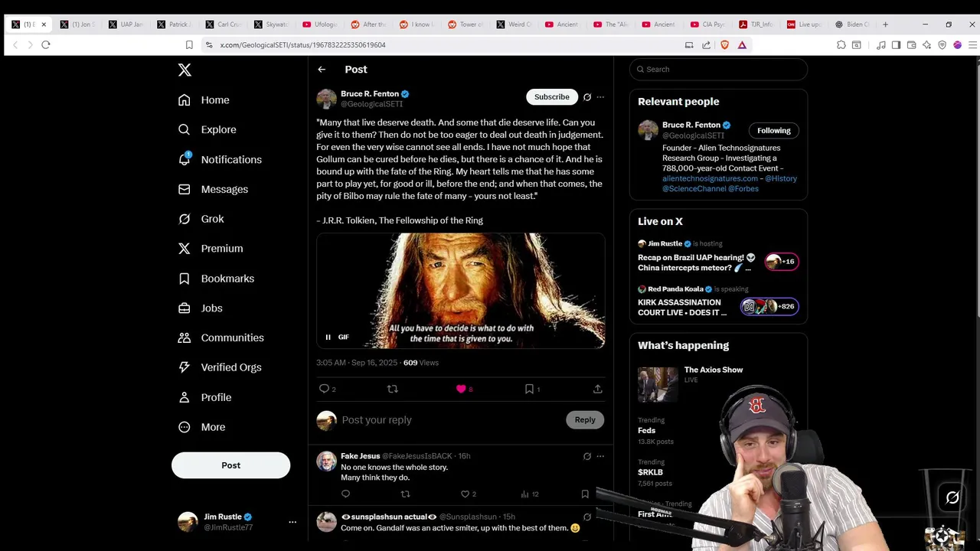Open trending topic $RKLB
The width and height of the screenshot is (980, 551).
click(650, 472)
